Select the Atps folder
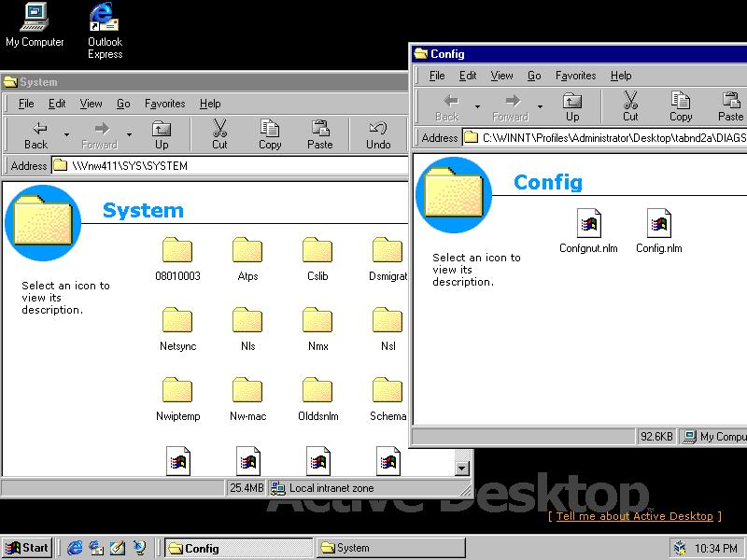This screenshot has height=560, width=747. pyautogui.click(x=247, y=259)
